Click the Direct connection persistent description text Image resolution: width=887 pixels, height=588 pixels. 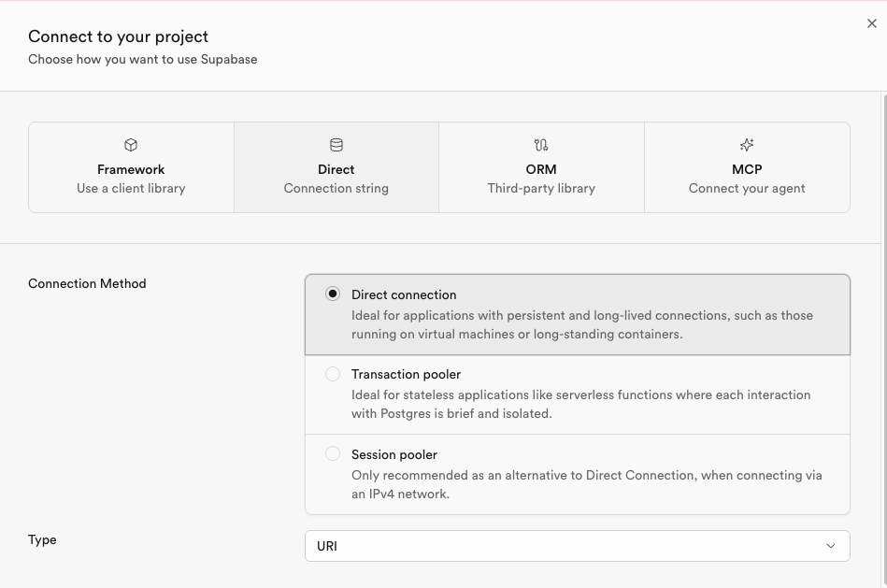[582, 324]
